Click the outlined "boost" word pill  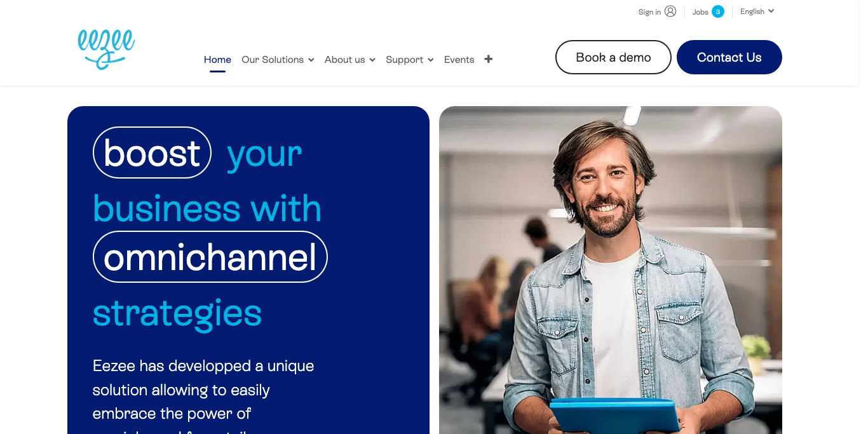pyautogui.click(x=152, y=153)
